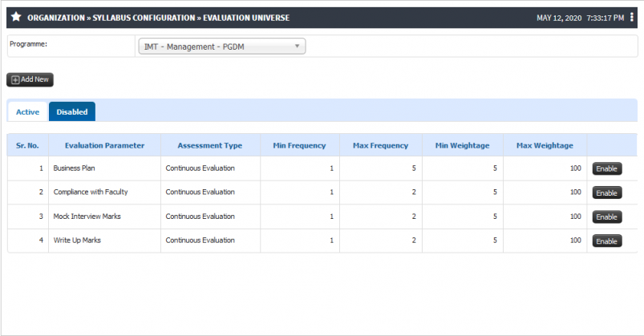Enable the Compliance with Faculty parameter
Viewport: 644px width, 336px height.
606,192
